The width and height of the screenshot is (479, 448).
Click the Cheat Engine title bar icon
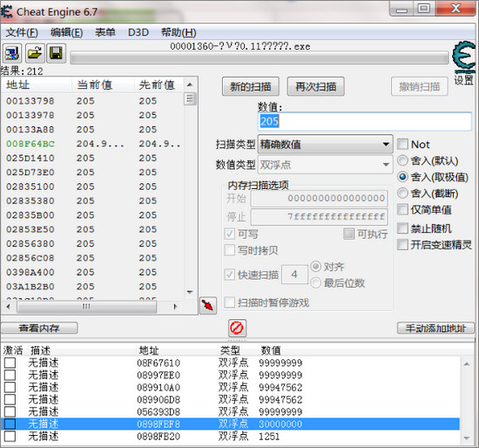tap(7, 11)
